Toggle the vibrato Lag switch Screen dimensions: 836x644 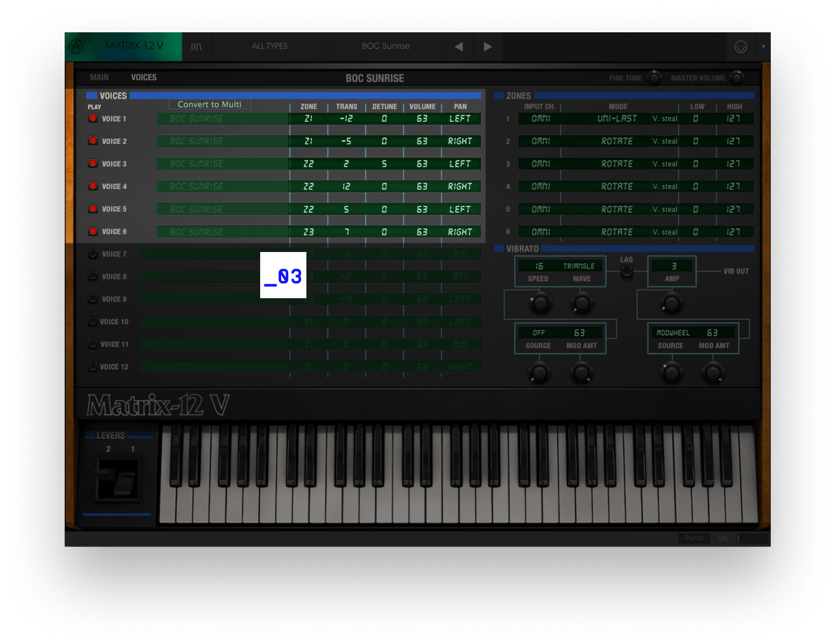click(626, 271)
